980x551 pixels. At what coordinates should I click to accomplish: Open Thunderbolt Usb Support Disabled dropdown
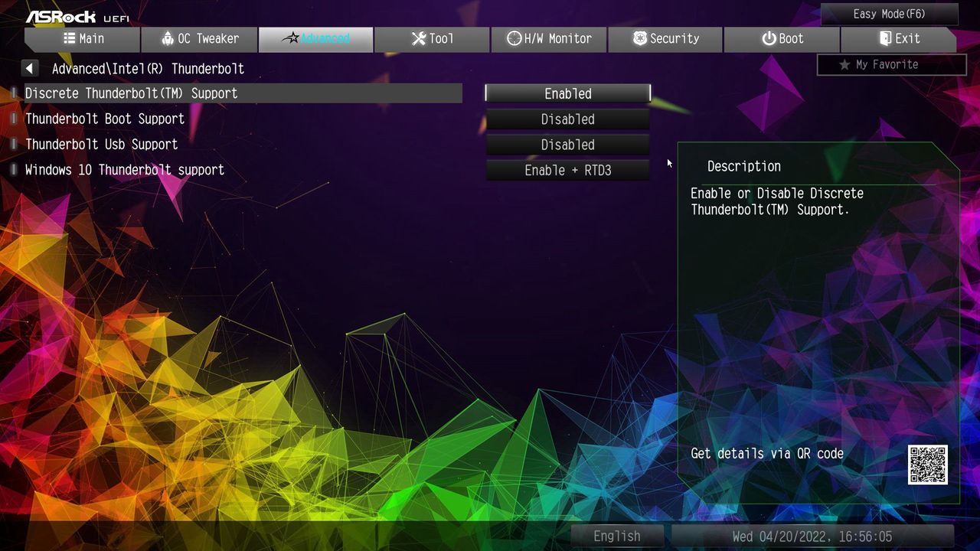pos(568,145)
